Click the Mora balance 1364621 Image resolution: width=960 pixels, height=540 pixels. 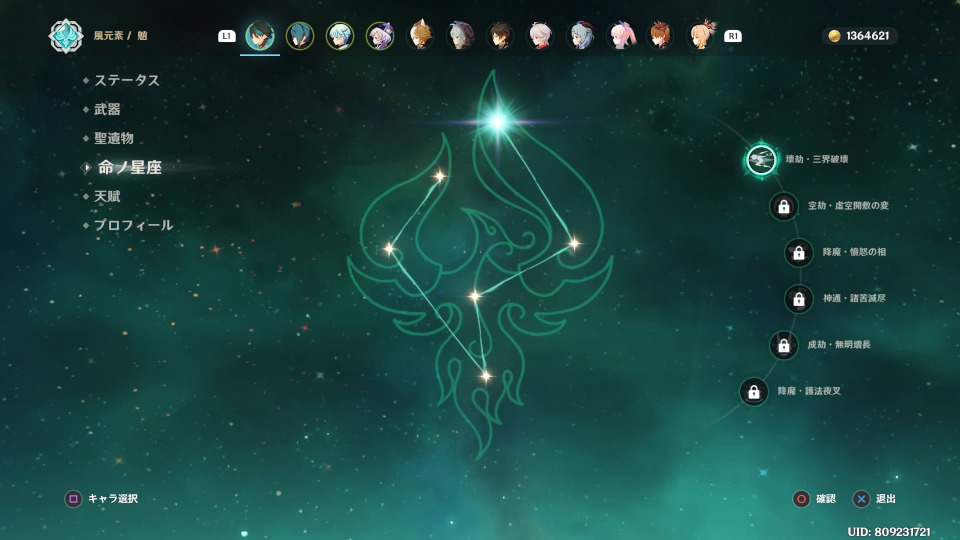point(868,36)
